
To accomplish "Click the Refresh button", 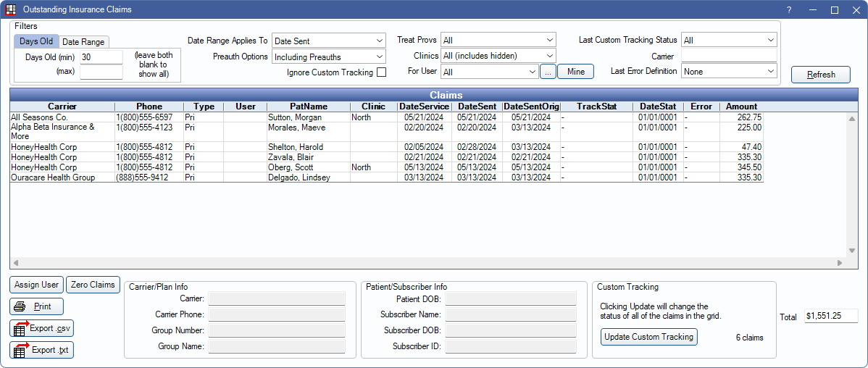I will 820,75.
